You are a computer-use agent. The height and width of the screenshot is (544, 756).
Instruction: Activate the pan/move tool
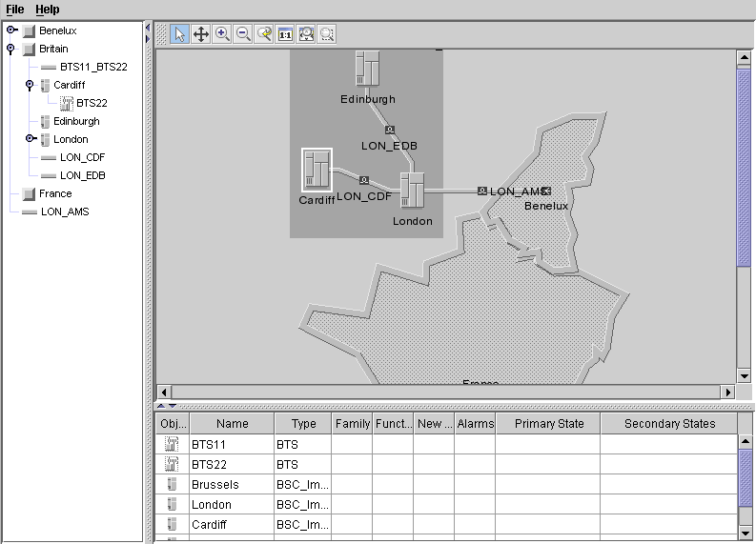point(201,34)
